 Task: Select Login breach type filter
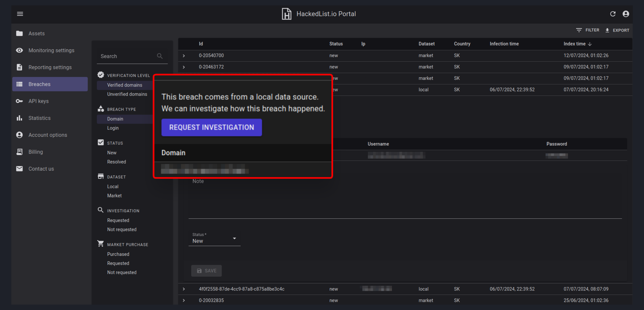coord(113,128)
